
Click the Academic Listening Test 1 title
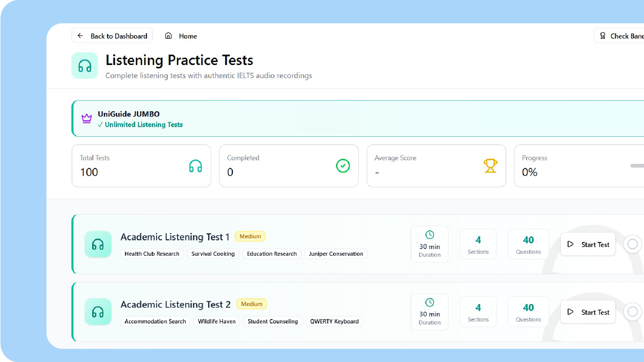point(175,237)
